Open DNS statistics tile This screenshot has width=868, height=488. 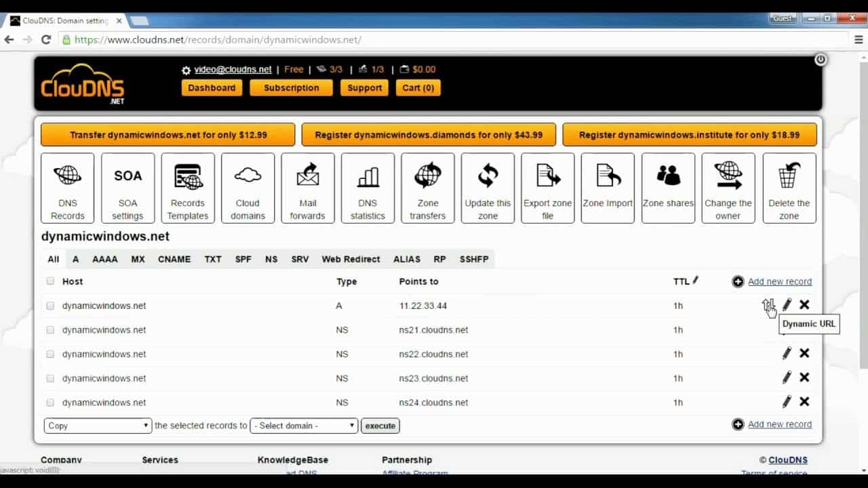368,188
